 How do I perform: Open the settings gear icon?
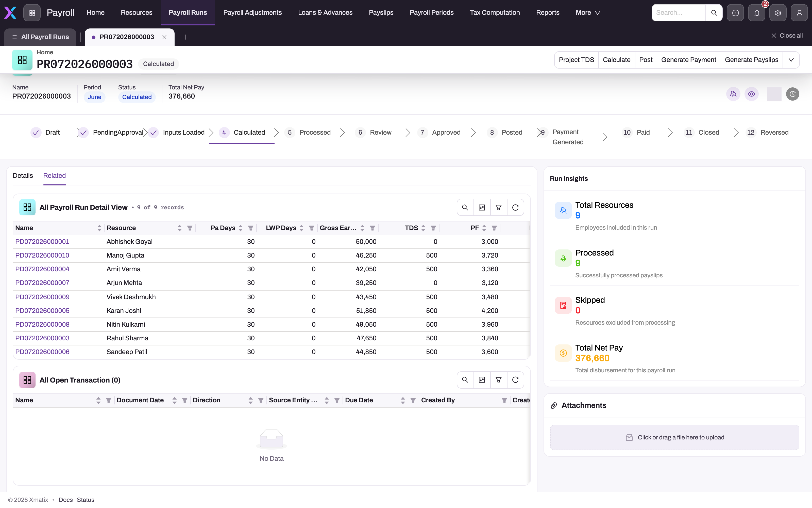pyautogui.click(x=778, y=13)
